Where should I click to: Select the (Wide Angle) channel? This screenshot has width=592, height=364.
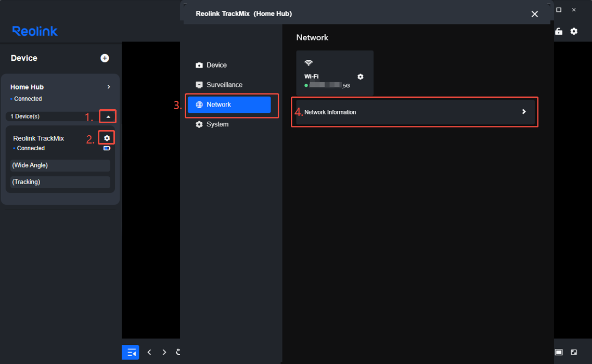point(60,165)
